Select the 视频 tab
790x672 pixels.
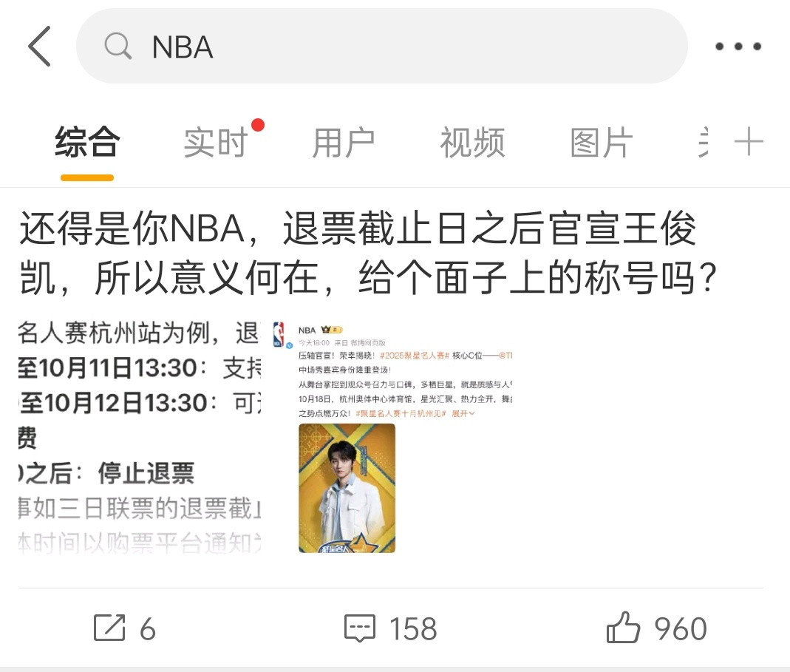[472, 143]
